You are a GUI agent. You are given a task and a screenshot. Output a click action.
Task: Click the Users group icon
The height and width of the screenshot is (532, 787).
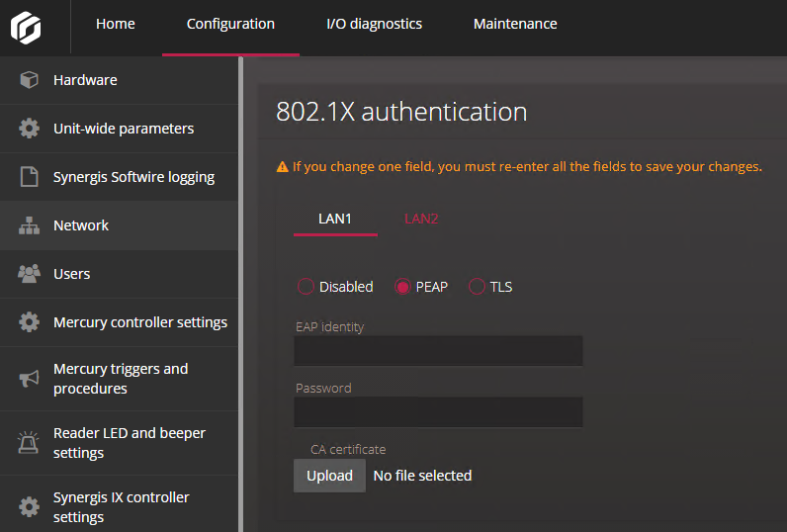(29, 274)
